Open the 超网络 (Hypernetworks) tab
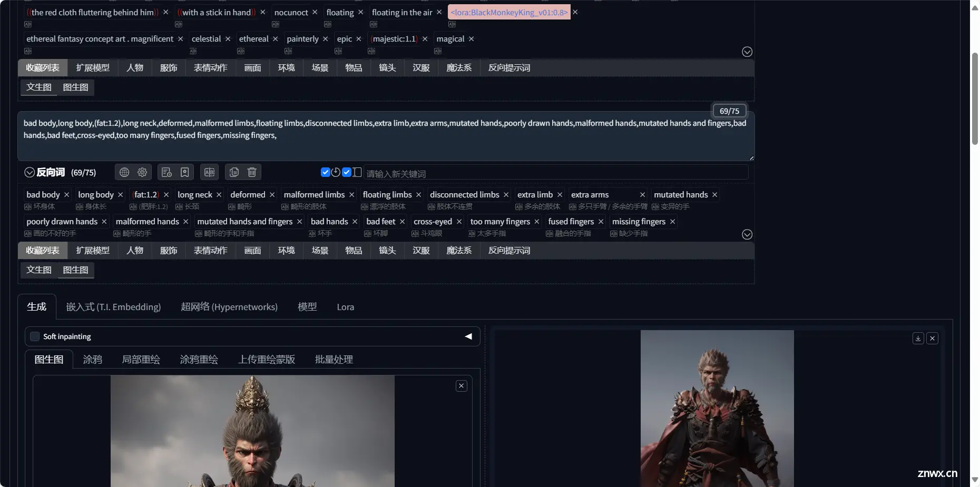 pyautogui.click(x=229, y=307)
